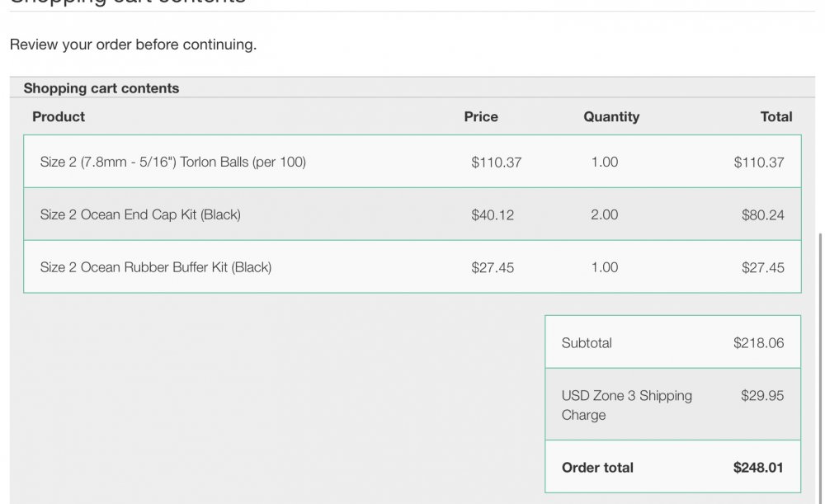Screen dimensions: 825x504
Task: Click the 1.00 quantity for Rubber Buffer Kit
Action: click(604, 267)
